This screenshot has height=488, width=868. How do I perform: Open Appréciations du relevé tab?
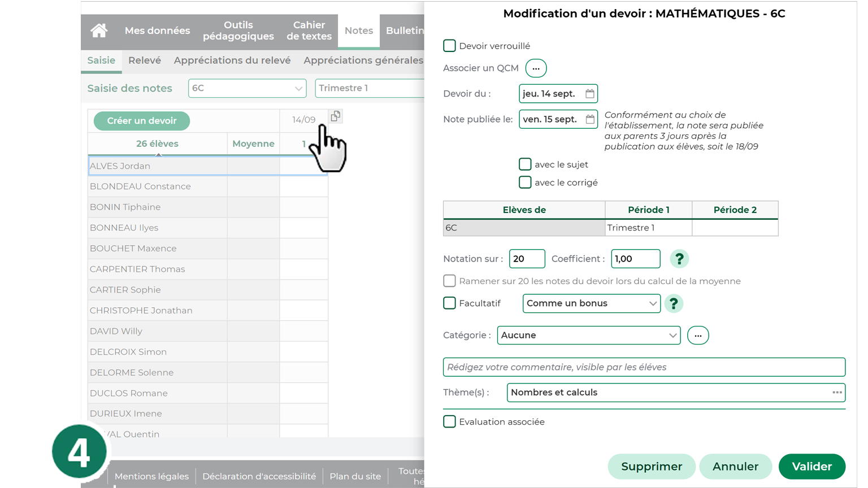pos(232,60)
